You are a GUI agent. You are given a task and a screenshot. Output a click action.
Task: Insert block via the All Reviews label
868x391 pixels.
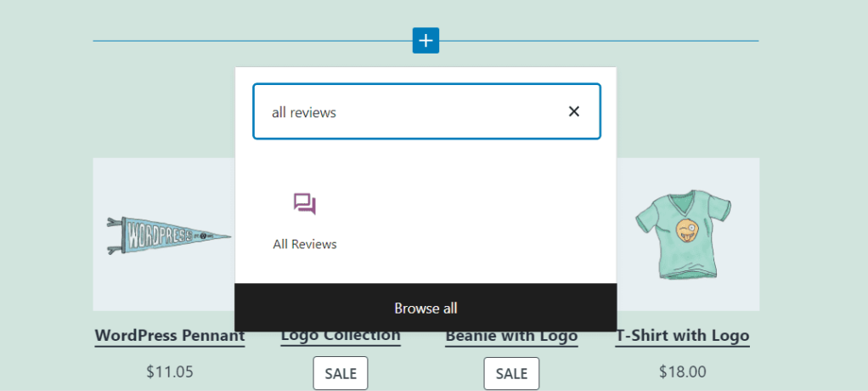pyautogui.click(x=304, y=244)
